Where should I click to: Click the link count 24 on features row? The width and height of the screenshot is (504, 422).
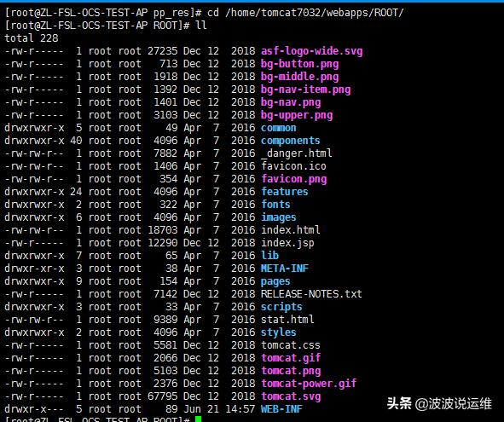point(76,192)
